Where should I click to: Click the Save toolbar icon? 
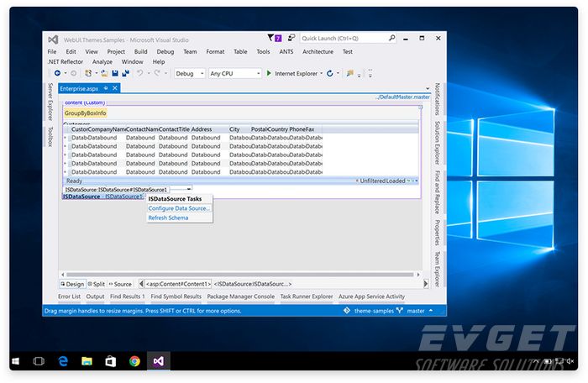click(115, 73)
